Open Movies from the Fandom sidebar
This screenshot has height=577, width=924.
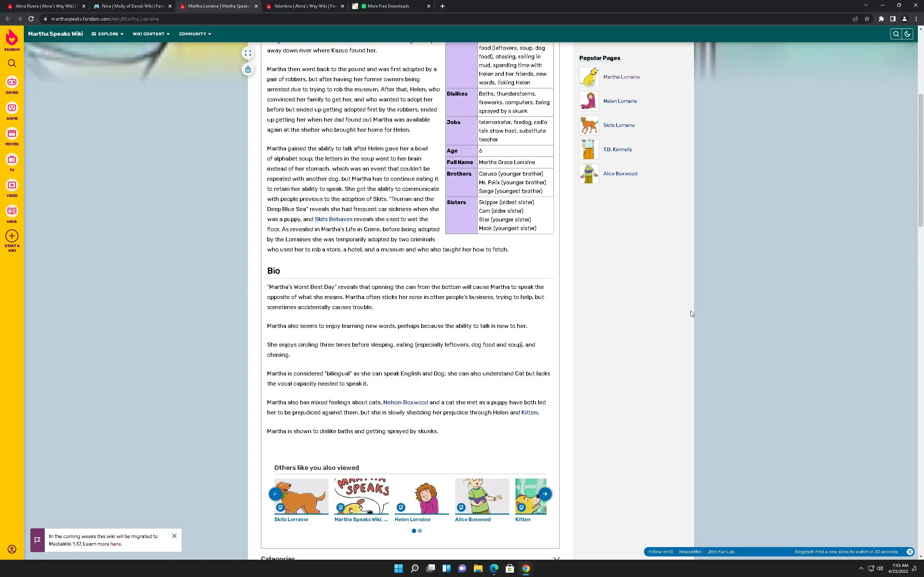(x=12, y=134)
